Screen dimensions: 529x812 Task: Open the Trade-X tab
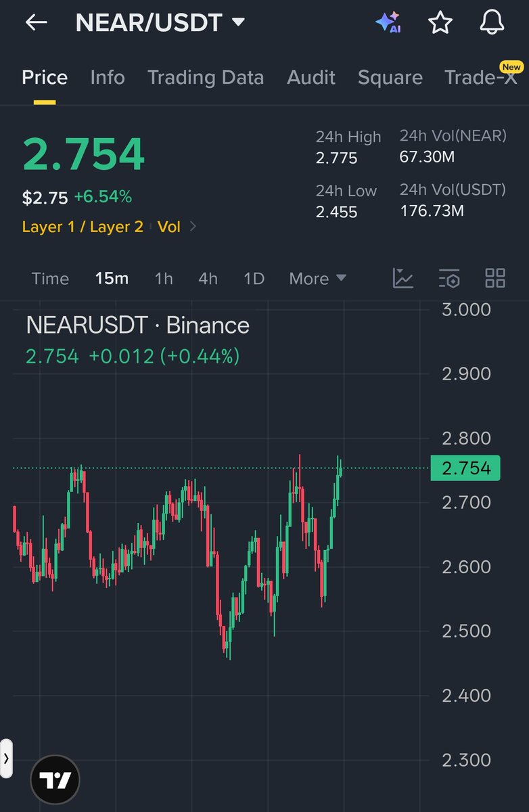(x=482, y=76)
